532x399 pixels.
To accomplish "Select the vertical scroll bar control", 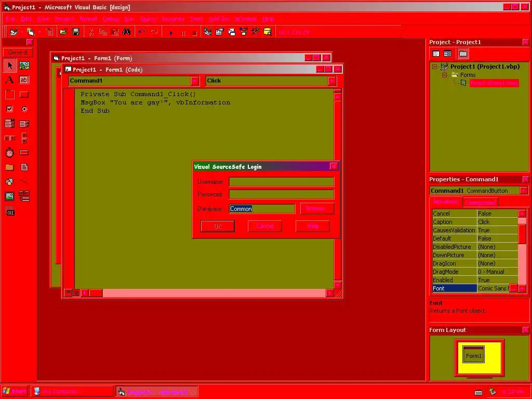I will click(x=24, y=138).
